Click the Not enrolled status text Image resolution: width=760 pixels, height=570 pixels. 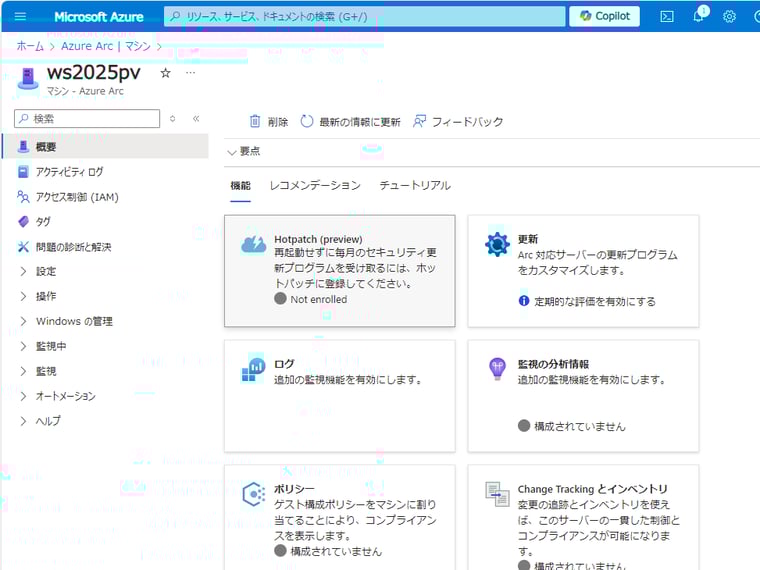click(x=318, y=300)
